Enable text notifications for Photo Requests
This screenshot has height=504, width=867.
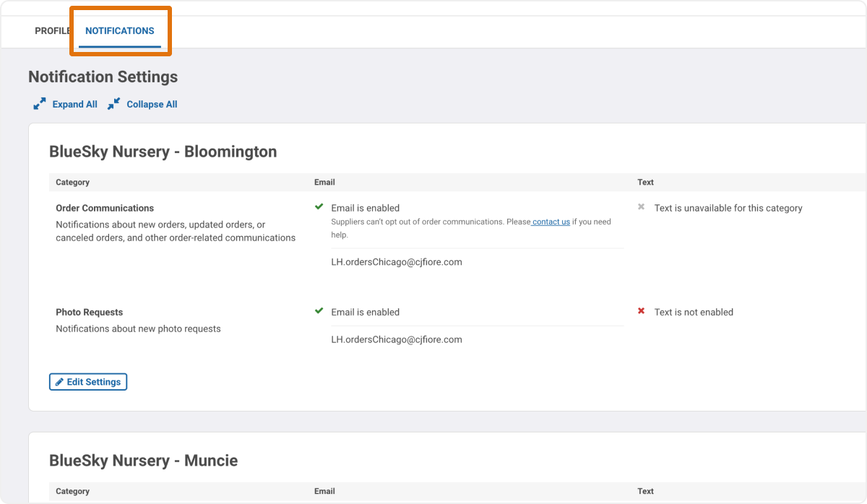click(x=641, y=311)
